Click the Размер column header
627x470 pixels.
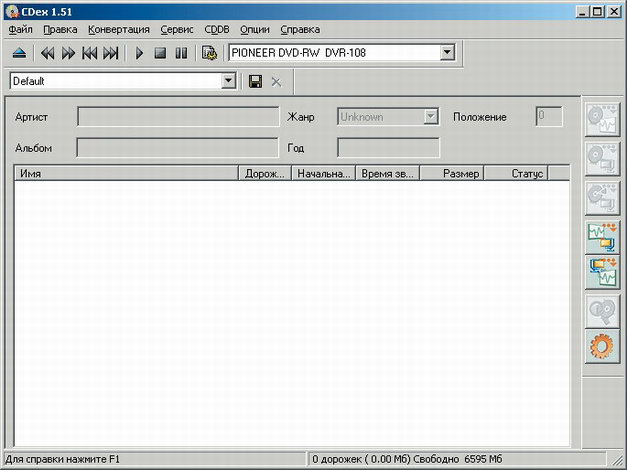(451, 174)
